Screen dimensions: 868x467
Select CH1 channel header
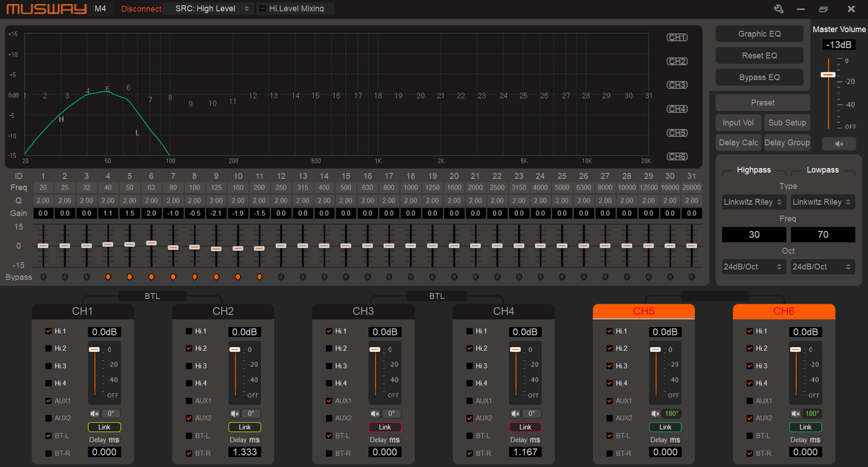click(x=83, y=311)
